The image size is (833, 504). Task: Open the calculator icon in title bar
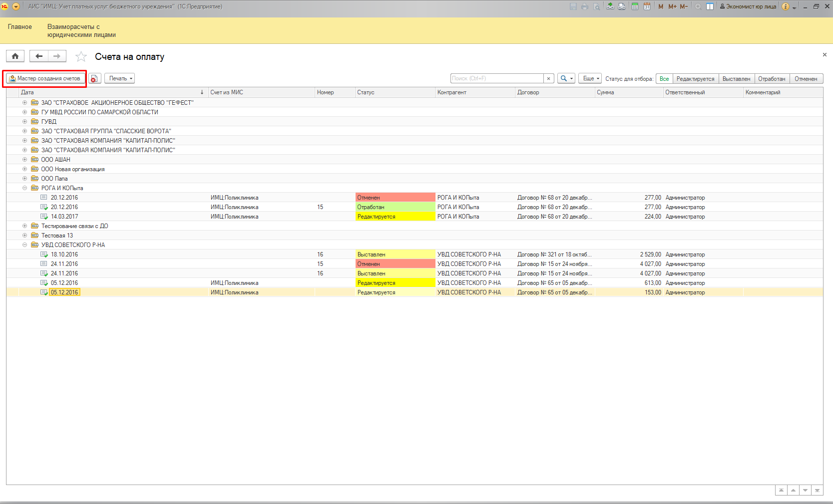[635, 6]
